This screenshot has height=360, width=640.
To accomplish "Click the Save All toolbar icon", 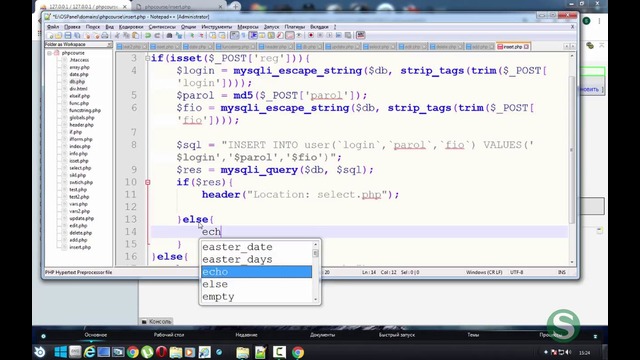I will 77,36.
